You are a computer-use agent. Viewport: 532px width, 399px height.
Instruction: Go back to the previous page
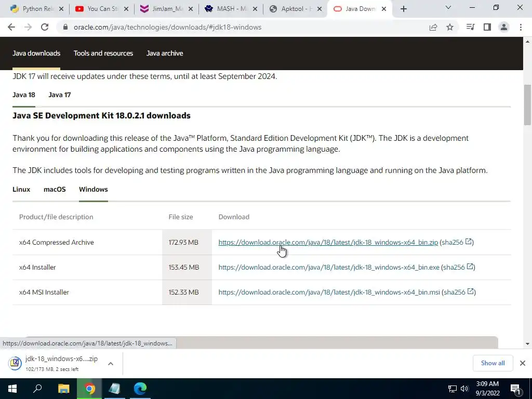[x=11, y=27]
